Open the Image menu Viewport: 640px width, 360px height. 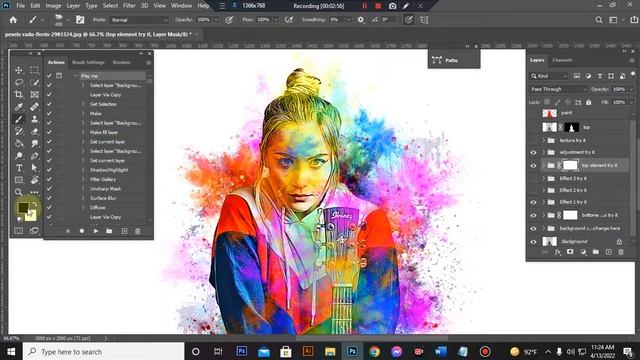click(x=53, y=6)
